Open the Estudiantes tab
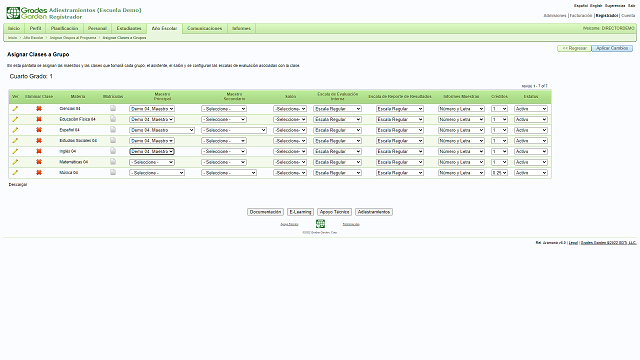 pyautogui.click(x=129, y=29)
